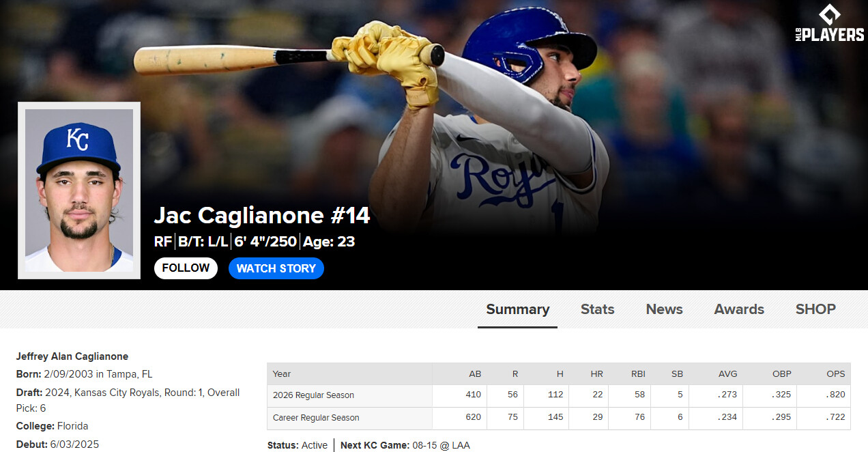Screen dimensions: 868x452
Task: Click the Jac Caglianone #14 heading
Action: tap(262, 216)
